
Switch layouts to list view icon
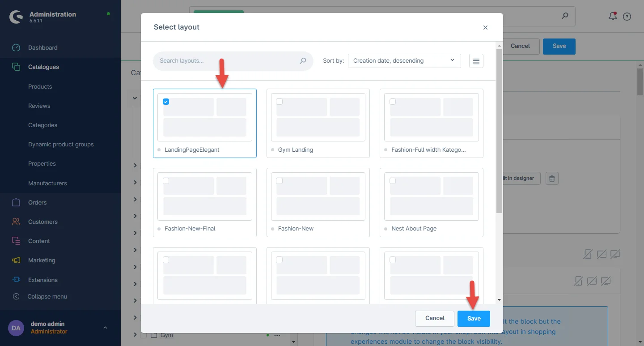click(x=476, y=61)
